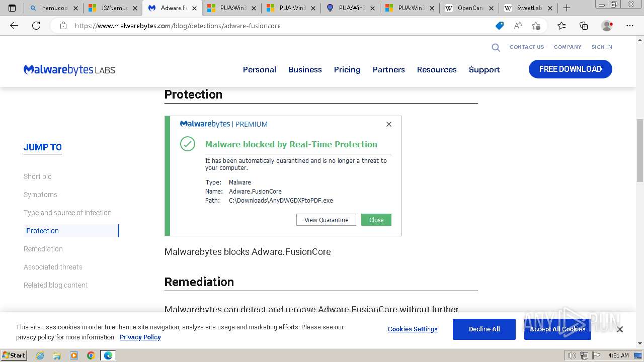The width and height of the screenshot is (644, 362).
Task: Open the Collections panel
Action: (584, 26)
